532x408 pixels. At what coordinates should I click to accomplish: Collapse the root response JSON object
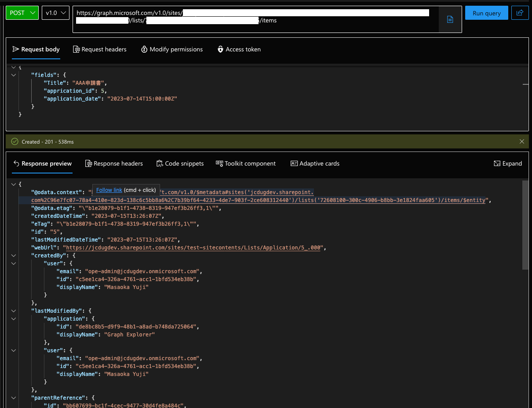pyautogui.click(x=14, y=184)
